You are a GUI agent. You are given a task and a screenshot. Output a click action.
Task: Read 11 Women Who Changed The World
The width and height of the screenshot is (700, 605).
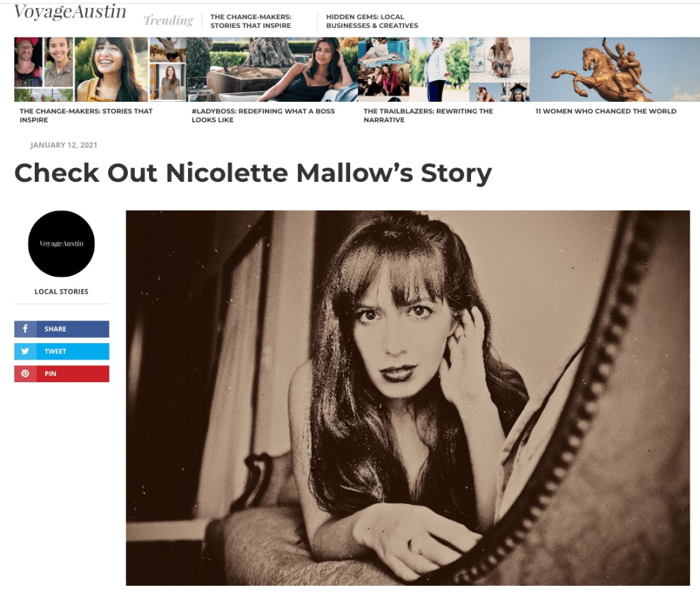click(x=606, y=111)
